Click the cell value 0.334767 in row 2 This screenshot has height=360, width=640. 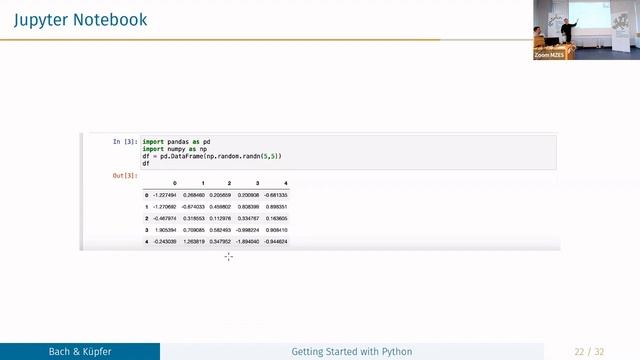248,218
